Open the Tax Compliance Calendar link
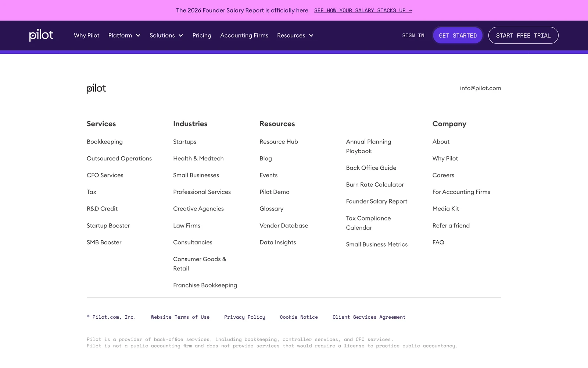Image resolution: width=588 pixels, height=368 pixels. [368, 223]
